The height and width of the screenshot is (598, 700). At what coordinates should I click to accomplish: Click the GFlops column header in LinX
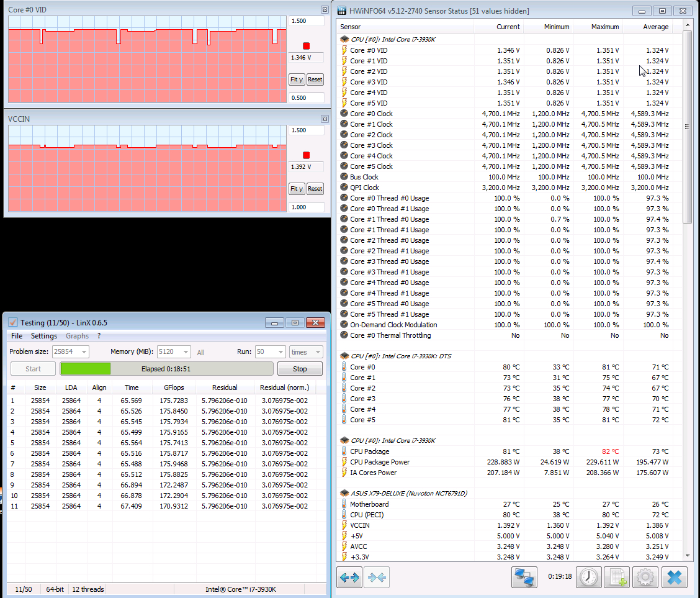(x=174, y=387)
